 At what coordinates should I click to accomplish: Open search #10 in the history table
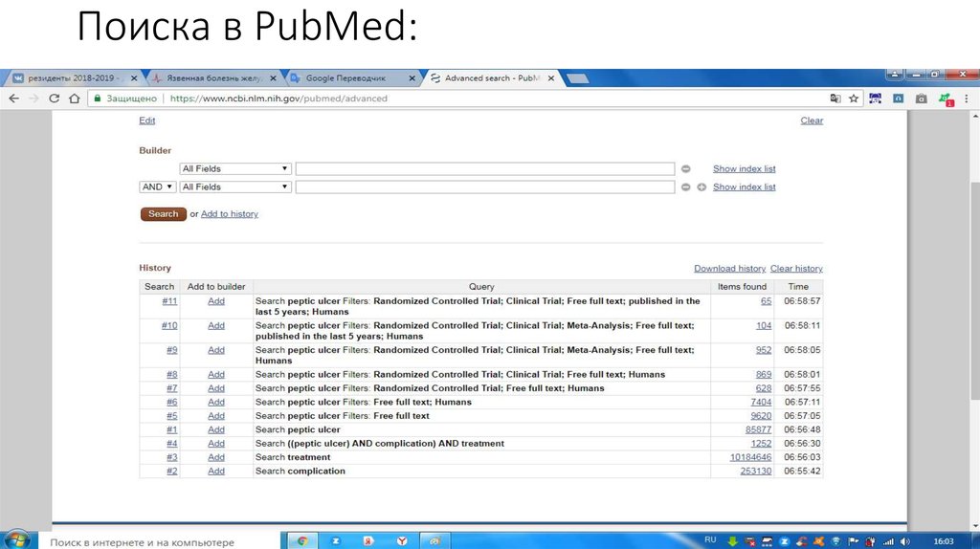point(169,325)
